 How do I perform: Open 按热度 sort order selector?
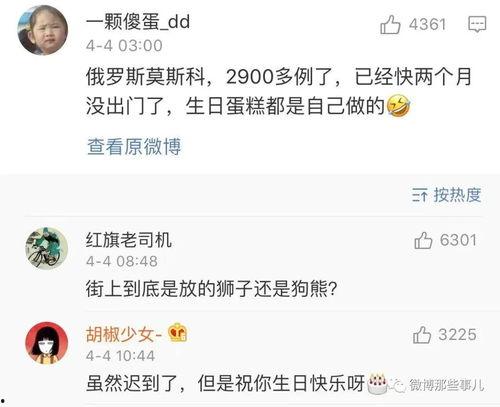click(x=447, y=195)
